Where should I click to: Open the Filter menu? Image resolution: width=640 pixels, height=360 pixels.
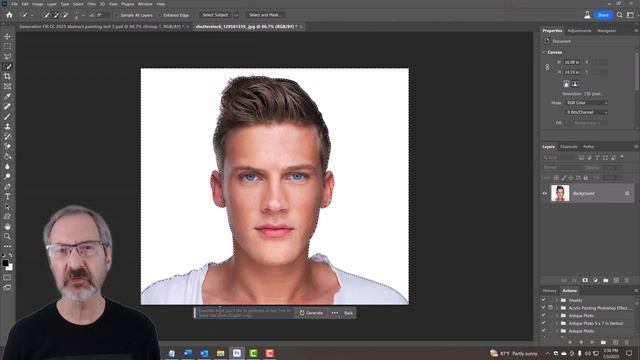tap(91, 4)
